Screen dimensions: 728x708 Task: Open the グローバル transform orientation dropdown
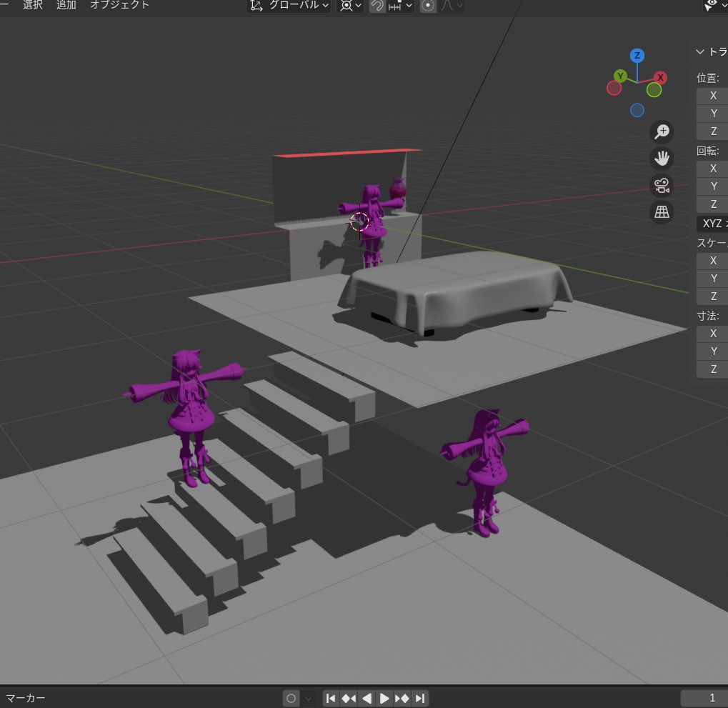[289, 5]
